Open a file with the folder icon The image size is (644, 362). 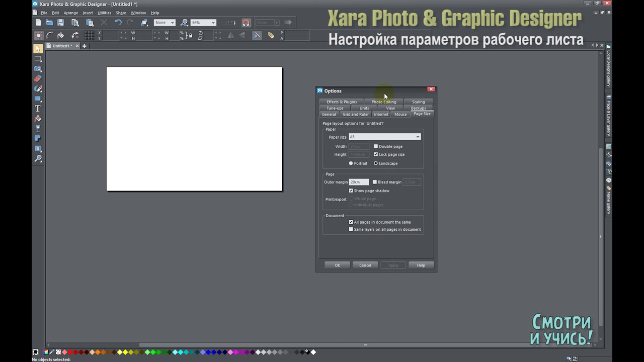49,23
